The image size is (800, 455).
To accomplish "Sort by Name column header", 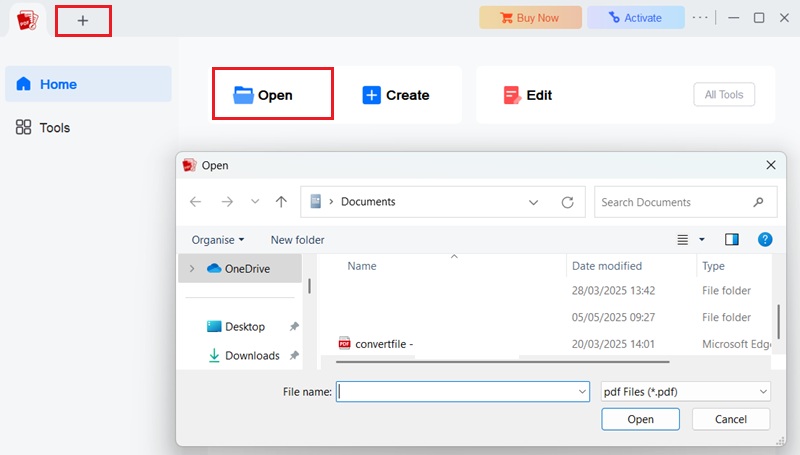I will pos(362,266).
